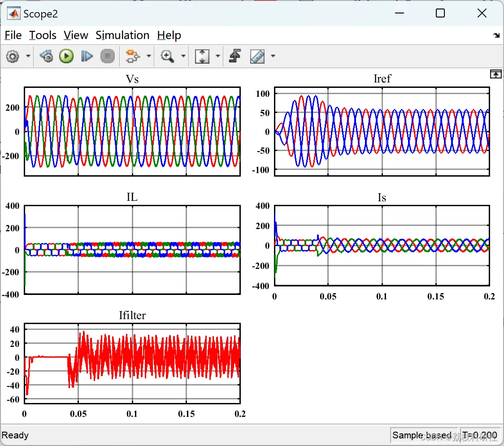Open the View menu
The height and width of the screenshot is (446, 504).
[x=76, y=35]
